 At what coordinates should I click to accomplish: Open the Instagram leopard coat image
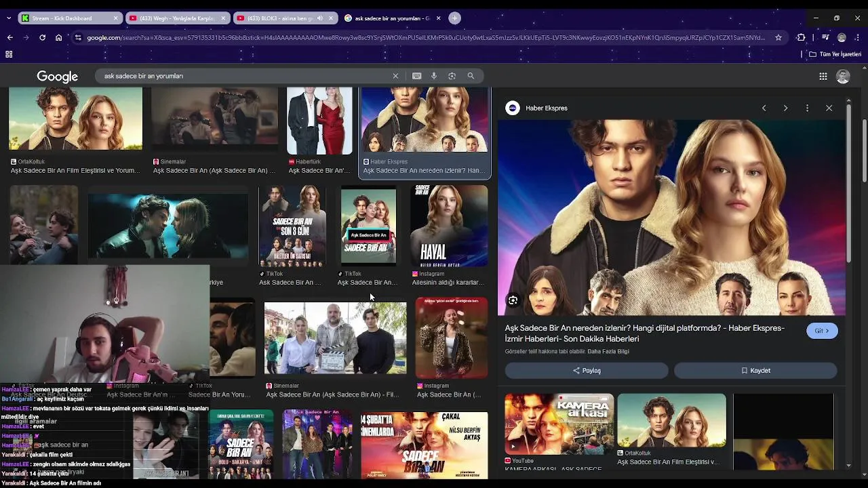452,338
